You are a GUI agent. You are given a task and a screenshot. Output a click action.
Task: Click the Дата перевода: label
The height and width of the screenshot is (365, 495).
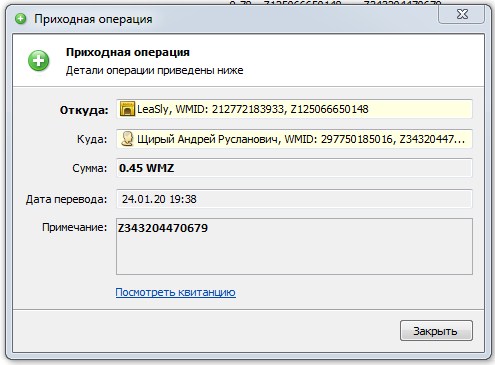point(67,199)
